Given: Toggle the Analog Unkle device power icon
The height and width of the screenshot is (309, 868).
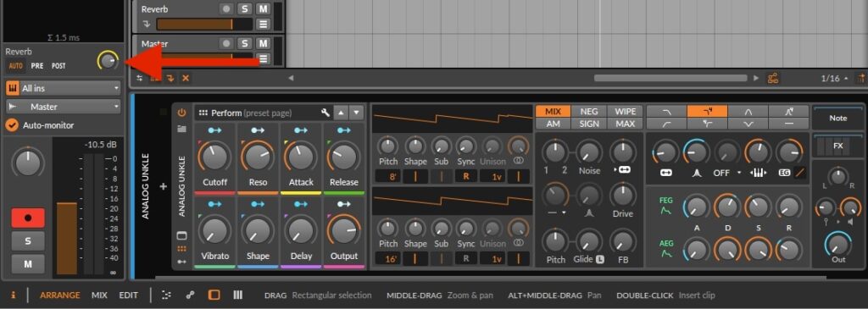Looking at the screenshot, I should click(181, 113).
